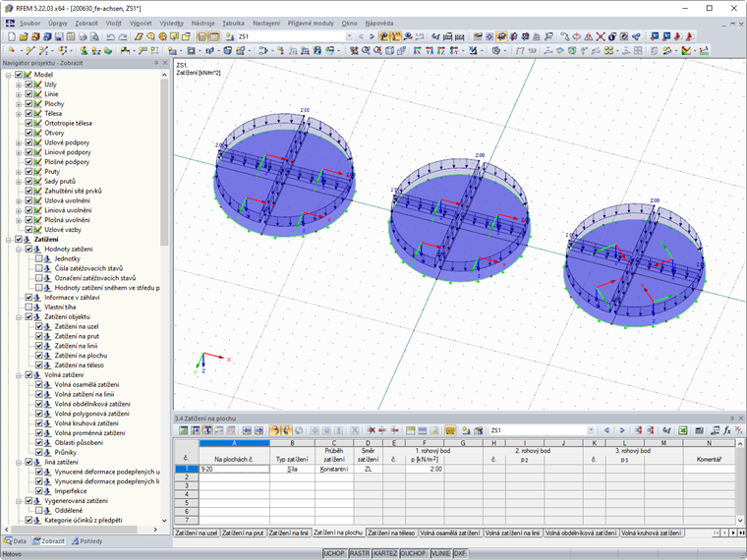Image resolution: width=747 pixels, height=560 pixels.
Task: Click the New model icon
Action: point(12,36)
